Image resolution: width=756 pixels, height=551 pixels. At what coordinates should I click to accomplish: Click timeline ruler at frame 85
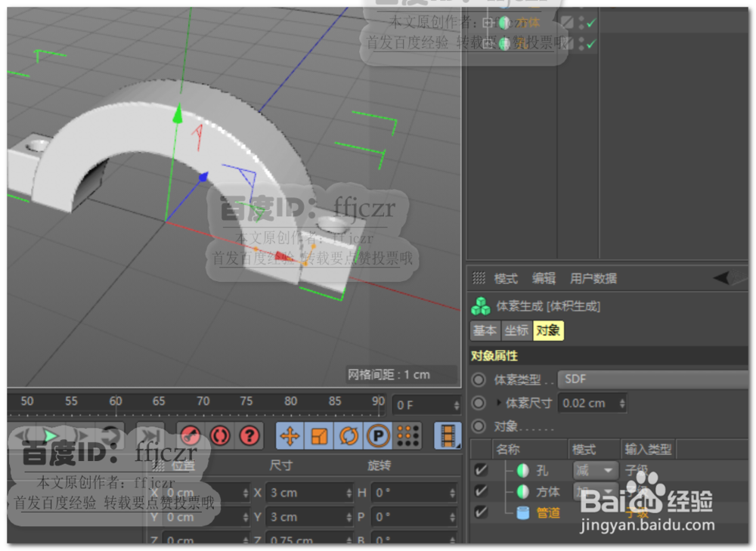(x=335, y=401)
